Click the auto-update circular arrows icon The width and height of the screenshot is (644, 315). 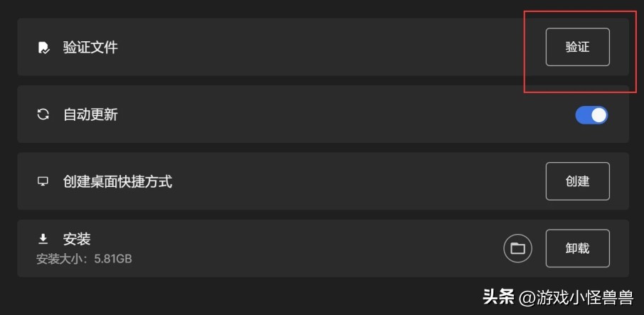(x=43, y=114)
